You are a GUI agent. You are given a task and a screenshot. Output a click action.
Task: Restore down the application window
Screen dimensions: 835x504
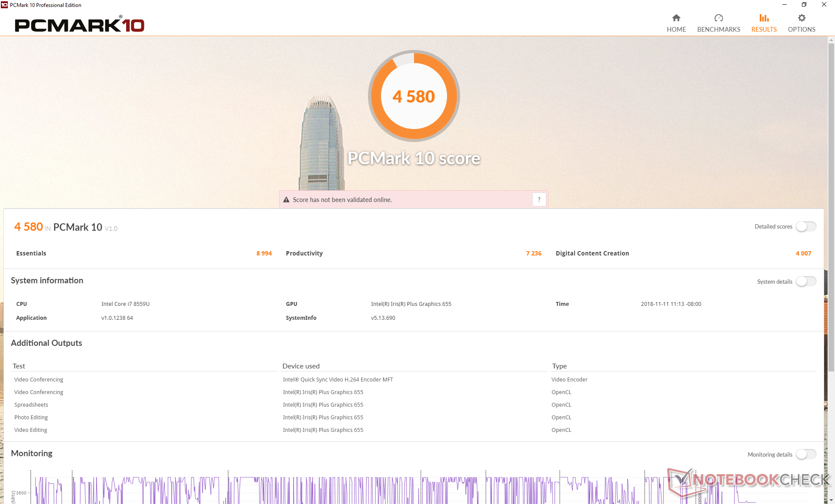tap(804, 5)
